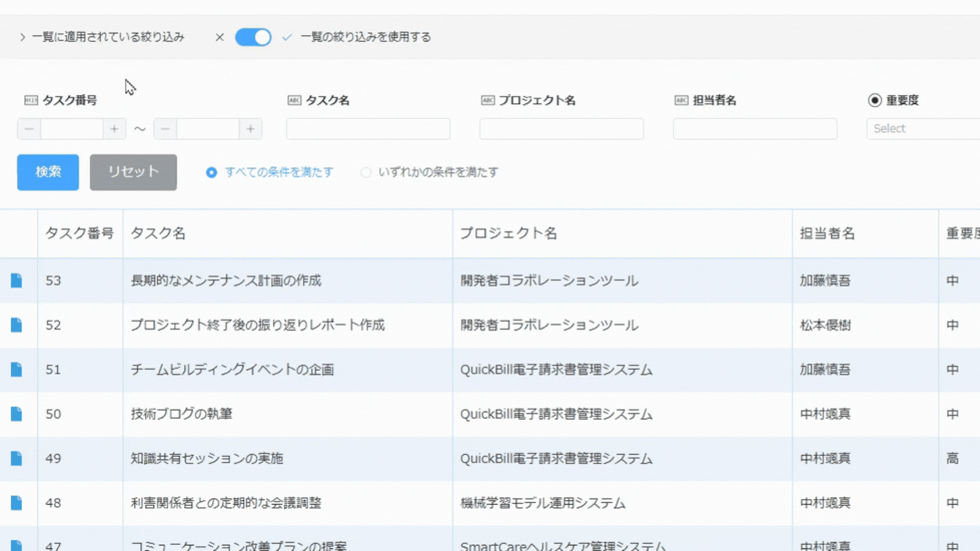Click 開発者コラボレーションツール in row 52
Screen dimensions: 980x551
(549, 325)
